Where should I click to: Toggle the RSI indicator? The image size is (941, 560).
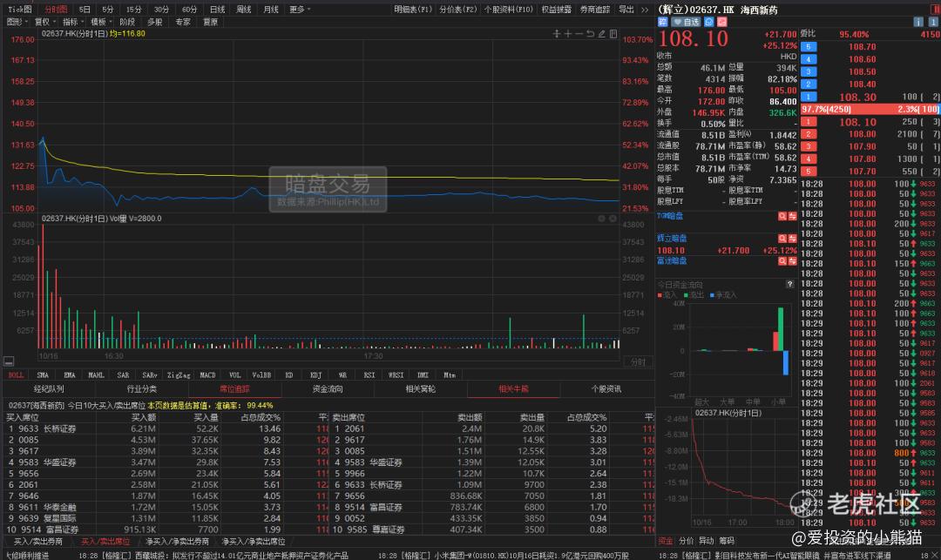369,375
